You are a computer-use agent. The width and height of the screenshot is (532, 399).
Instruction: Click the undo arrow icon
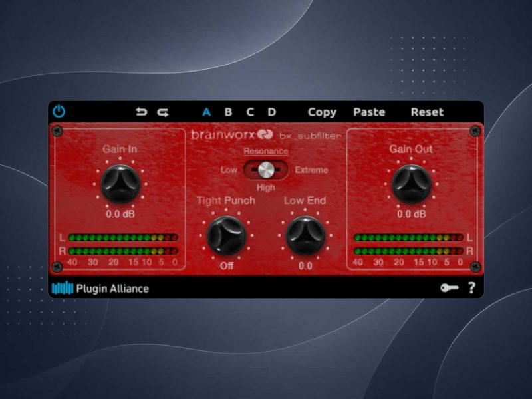(x=141, y=112)
